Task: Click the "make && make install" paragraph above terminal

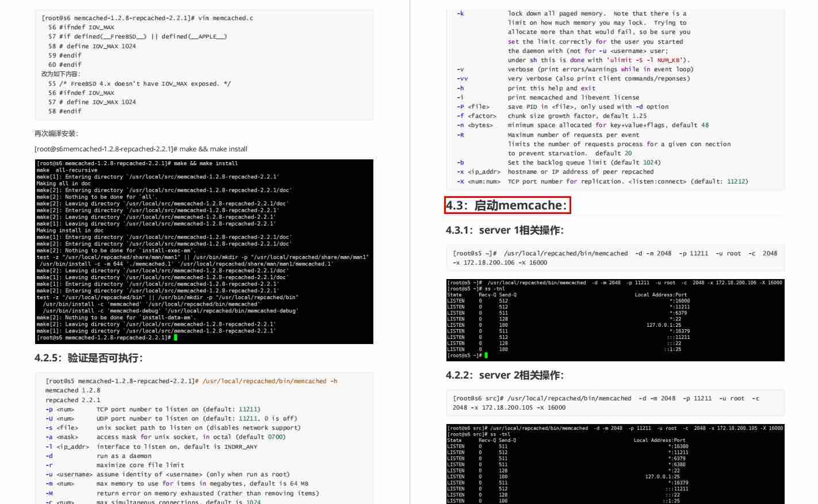Action: [141, 149]
